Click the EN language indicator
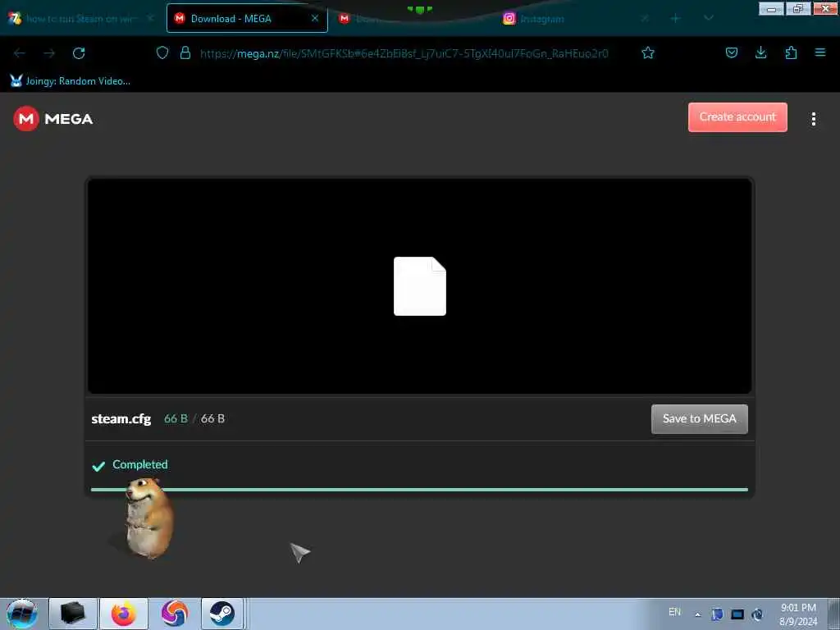Screen dimensions: 840x630 pyautogui.click(x=674, y=612)
